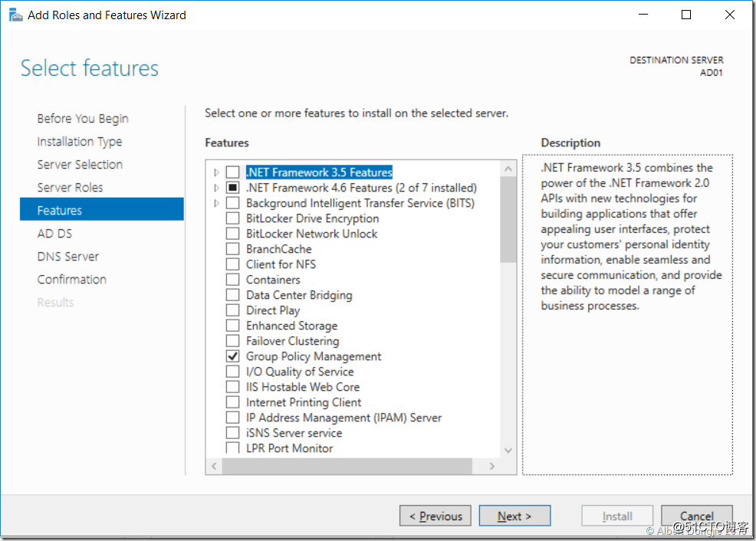Open the Installation Type step
Viewport: 756px width, 541px height.
(80, 142)
